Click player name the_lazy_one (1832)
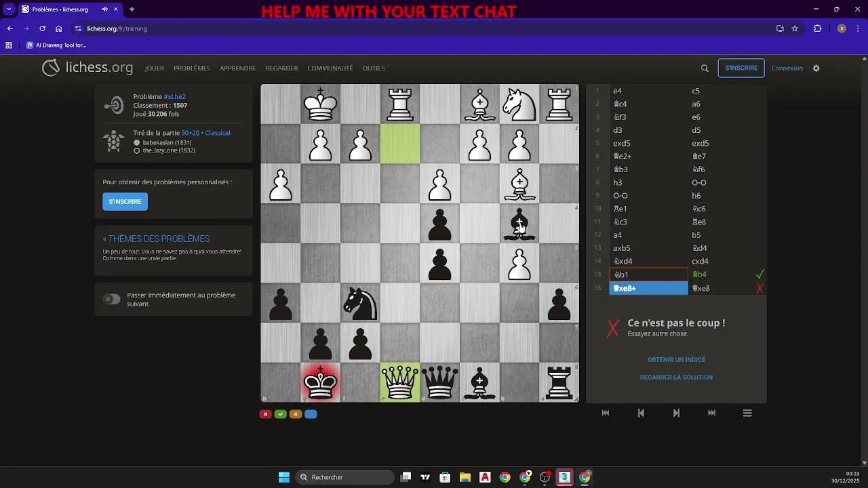The width and height of the screenshot is (868, 488). 169,150
